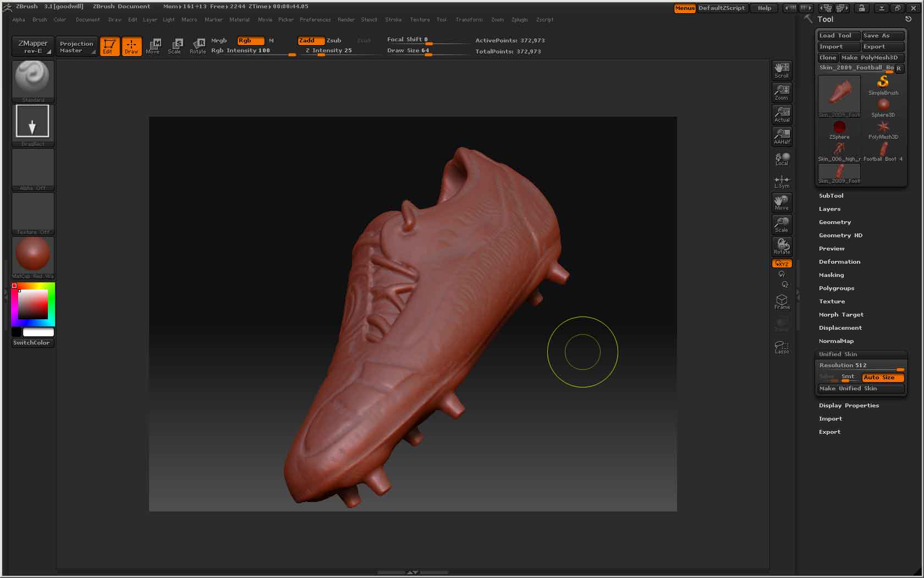Click the Lasso selection icon

[x=782, y=347]
